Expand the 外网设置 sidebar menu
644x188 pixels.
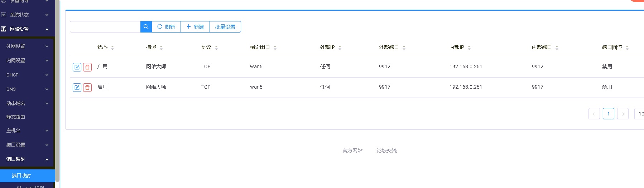27,46
